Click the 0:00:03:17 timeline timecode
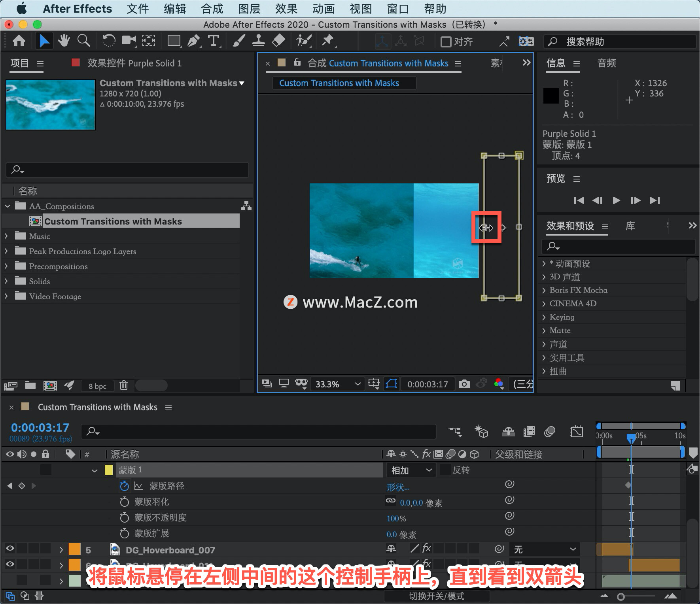The width and height of the screenshot is (700, 604). 40,427
